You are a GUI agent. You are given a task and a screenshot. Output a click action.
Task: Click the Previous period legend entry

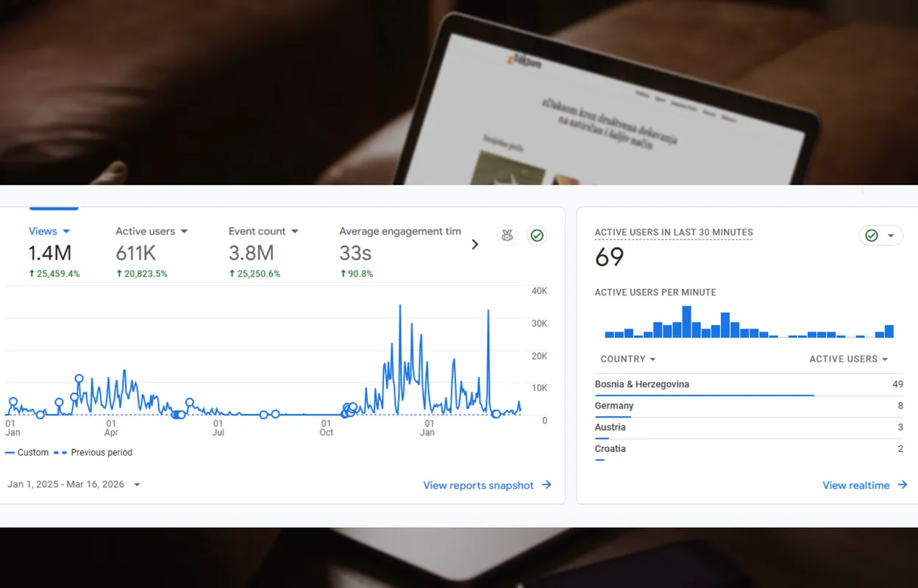pos(93,453)
